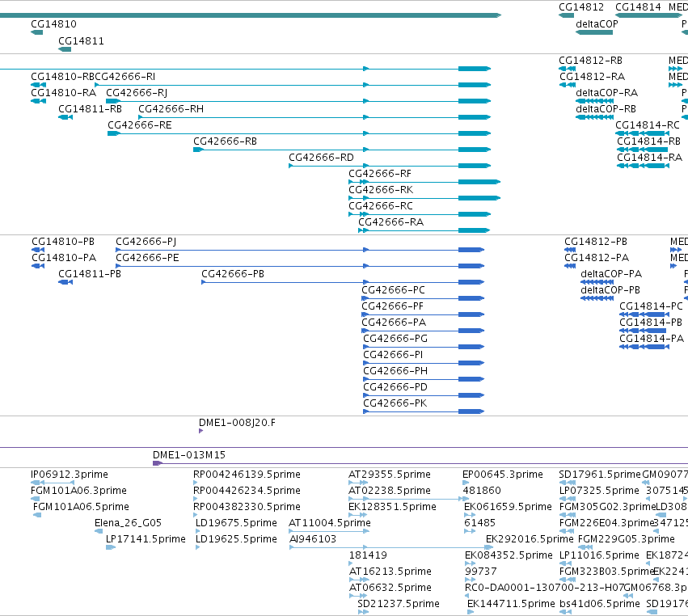Click transcript CG14814-RB label
The height and width of the screenshot is (616, 688).
click(x=649, y=141)
